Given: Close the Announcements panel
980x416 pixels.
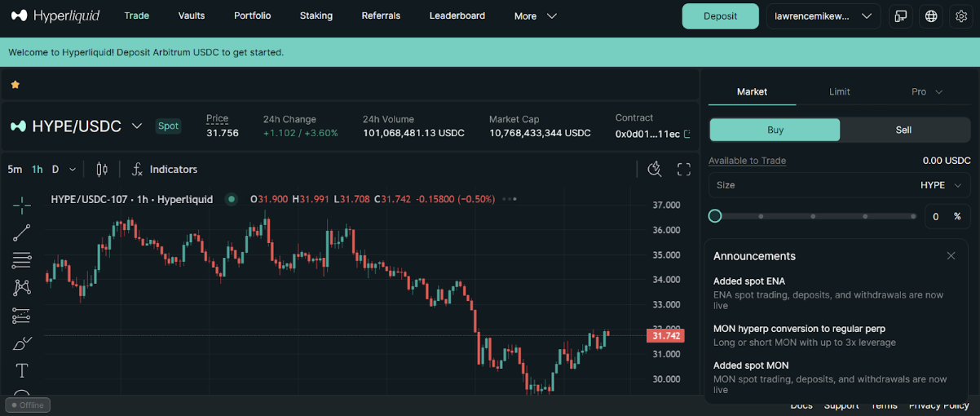Looking at the screenshot, I should [x=951, y=256].
